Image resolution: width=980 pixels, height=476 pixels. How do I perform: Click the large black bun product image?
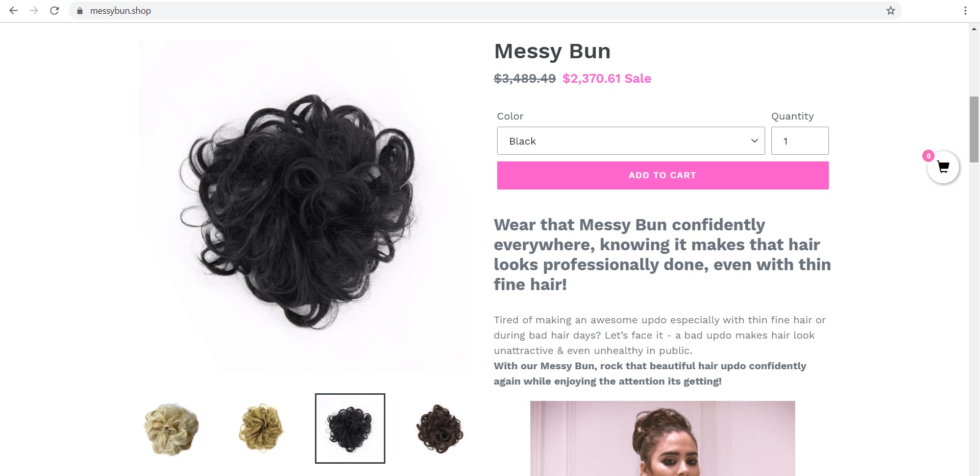(305, 206)
